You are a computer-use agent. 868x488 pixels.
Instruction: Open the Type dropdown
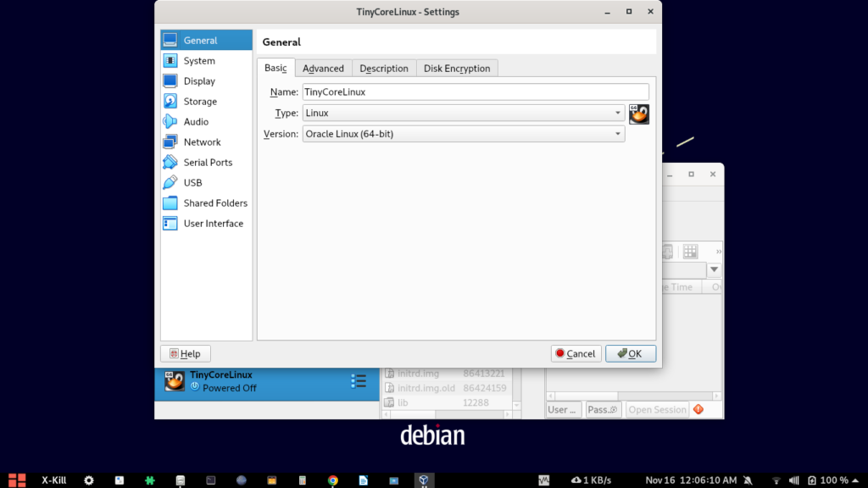tap(617, 113)
